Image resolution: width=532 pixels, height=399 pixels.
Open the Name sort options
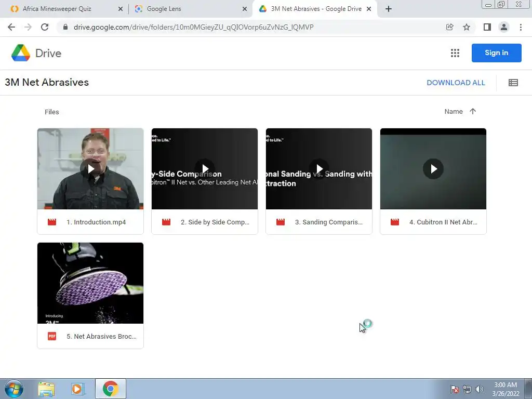point(454,112)
